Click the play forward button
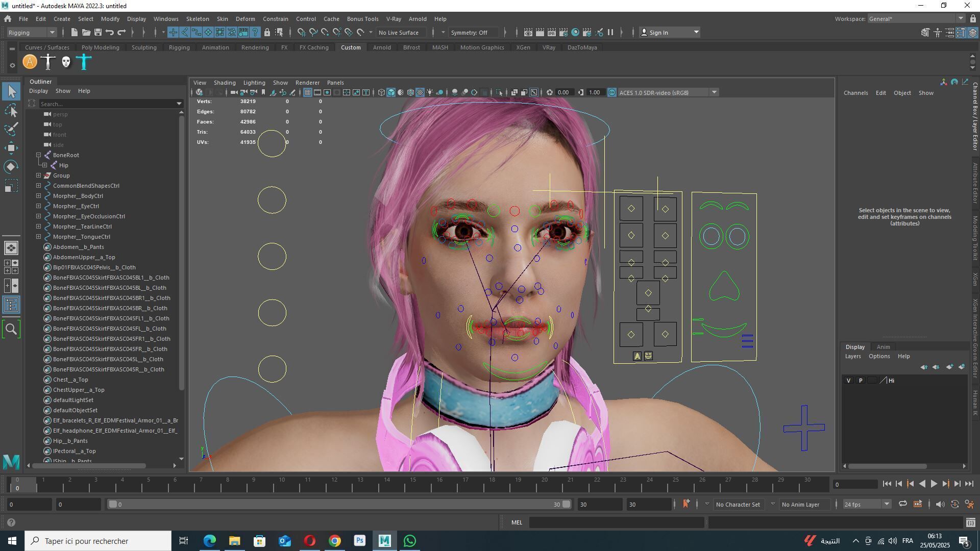980x551 pixels. (934, 484)
